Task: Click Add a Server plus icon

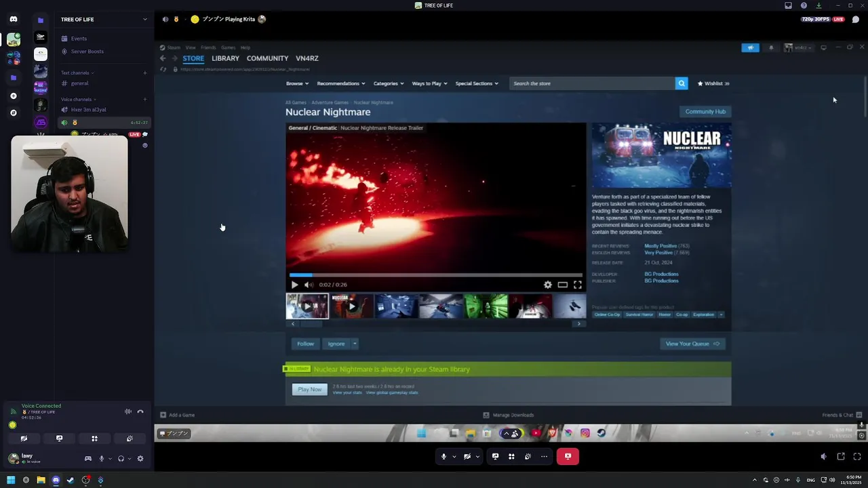Action: pyautogui.click(x=14, y=96)
